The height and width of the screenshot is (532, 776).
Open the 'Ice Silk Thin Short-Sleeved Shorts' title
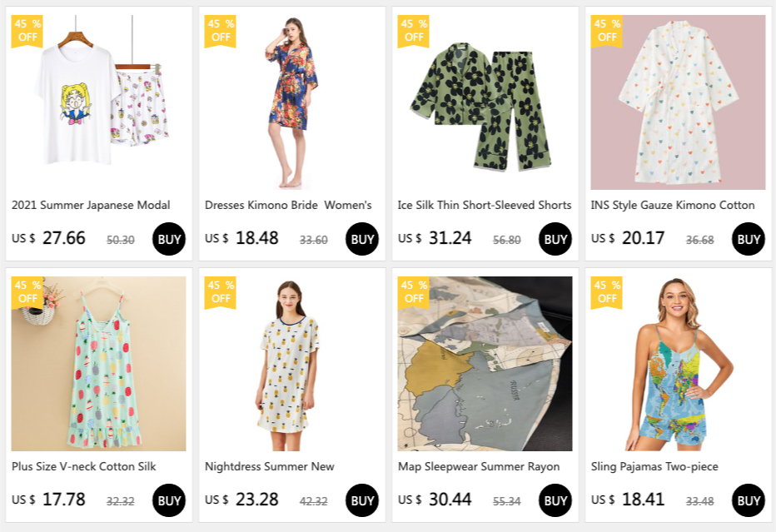click(485, 205)
